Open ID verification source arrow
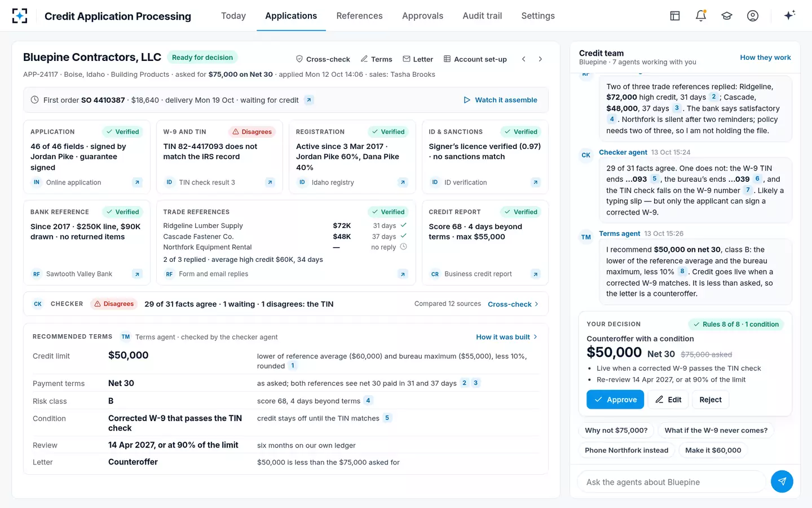 click(536, 182)
